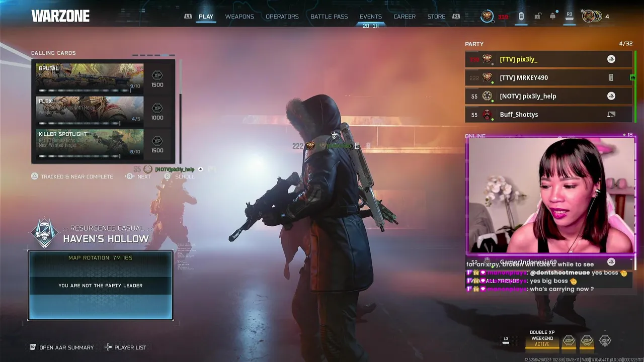Click rank emblem on [TTV] pix3ly_ row
This screenshot has height=362, width=644.
click(x=487, y=59)
